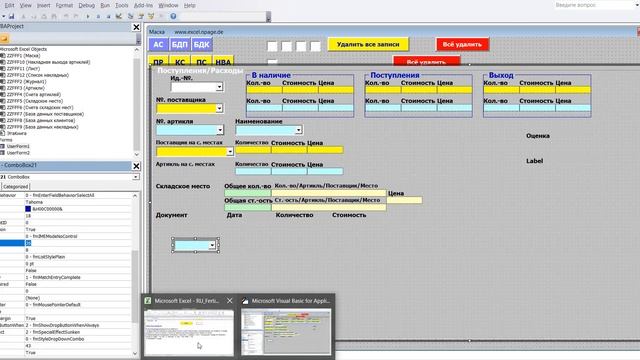Image resolution: width=640 pixels, height=360 pixels.
Task: Open the object selector dropdown showing ComboBox
Action: point(136,177)
